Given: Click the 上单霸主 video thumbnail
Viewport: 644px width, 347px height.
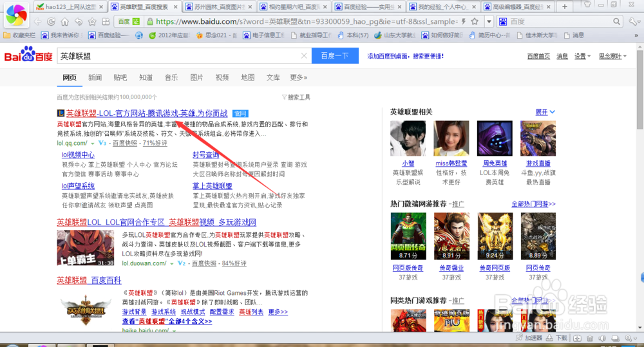Looking at the screenshot, I should coord(86,248).
